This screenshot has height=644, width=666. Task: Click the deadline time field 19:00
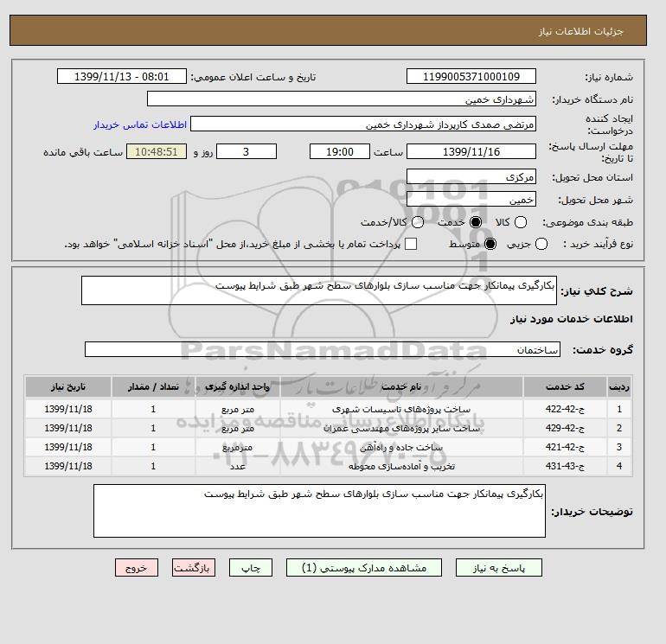(x=340, y=151)
